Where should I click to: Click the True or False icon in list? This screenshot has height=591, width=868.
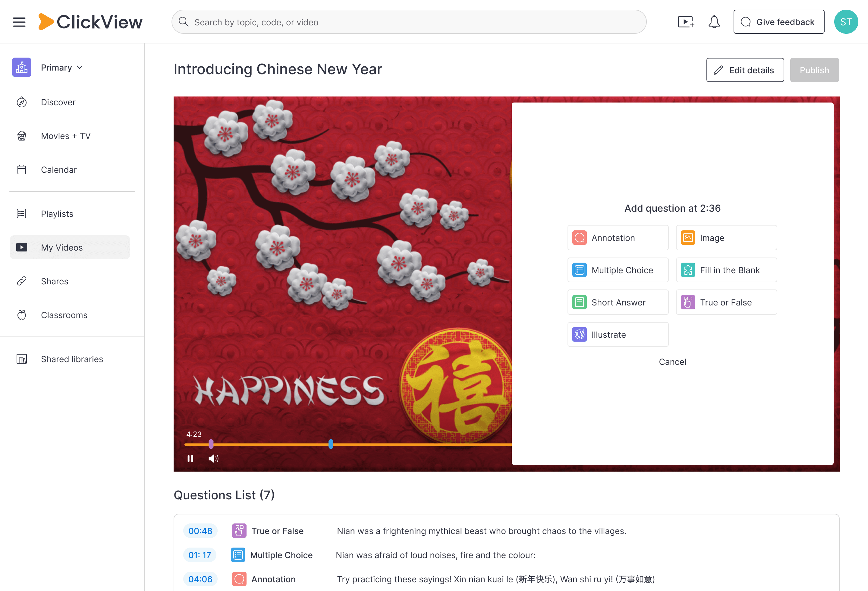239,531
